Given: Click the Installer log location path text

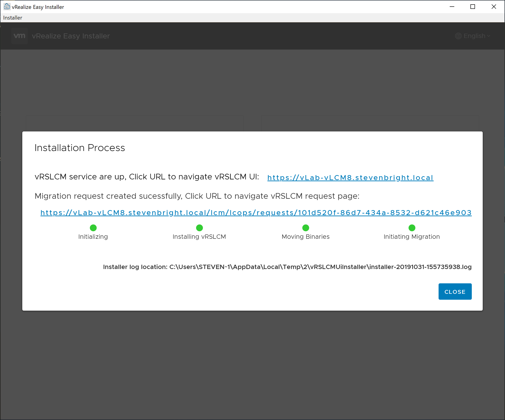Looking at the screenshot, I should pos(287,267).
